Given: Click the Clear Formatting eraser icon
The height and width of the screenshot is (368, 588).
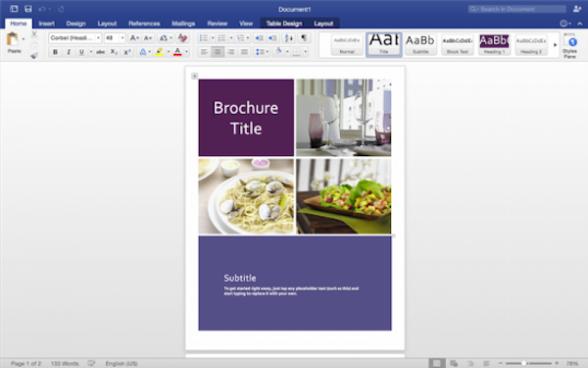Looking at the screenshot, I should (x=182, y=38).
